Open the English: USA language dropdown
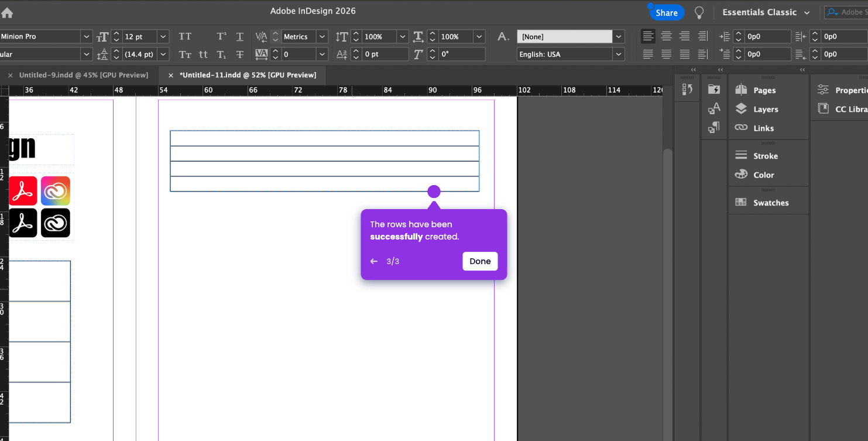Viewport: 868px width, 441px height. point(619,54)
